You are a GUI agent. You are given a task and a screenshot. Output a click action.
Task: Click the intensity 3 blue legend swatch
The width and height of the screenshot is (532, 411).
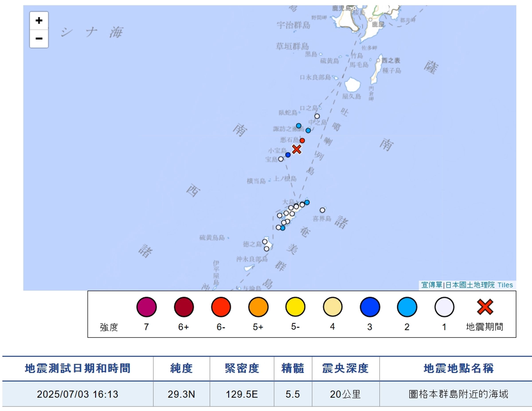click(x=370, y=307)
